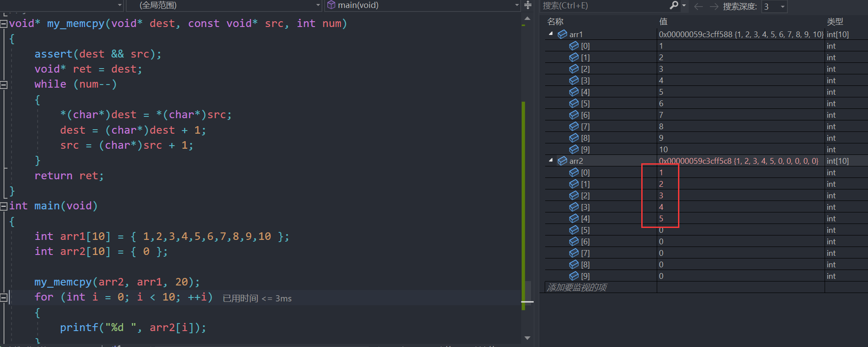Navigate to next search result arrow
The width and height of the screenshot is (868, 347).
click(714, 6)
